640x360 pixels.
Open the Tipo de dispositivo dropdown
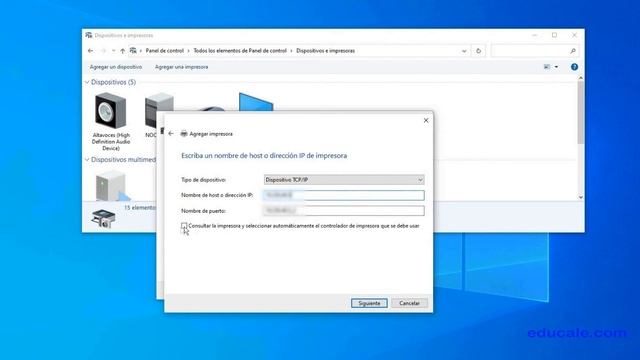click(344, 180)
